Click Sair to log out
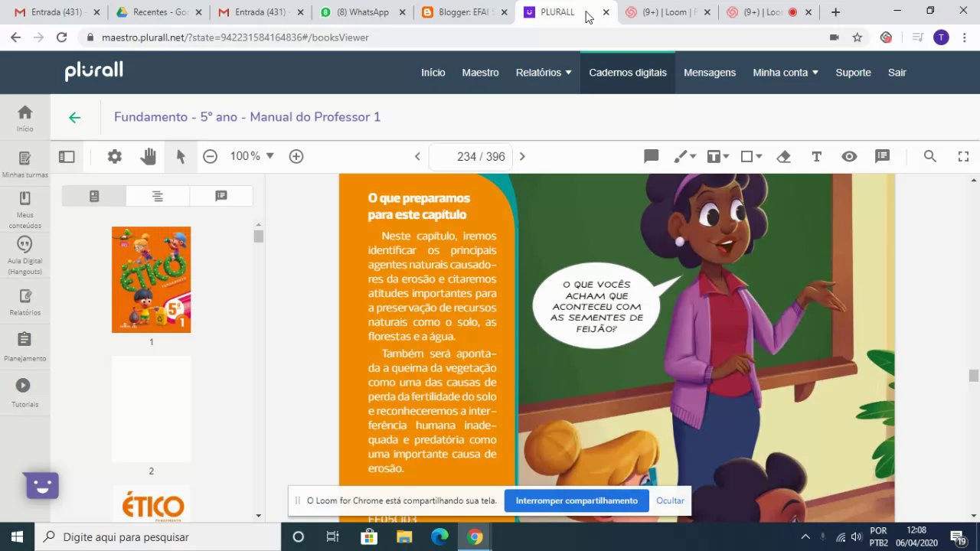Viewport: 980px width, 551px height. (897, 73)
